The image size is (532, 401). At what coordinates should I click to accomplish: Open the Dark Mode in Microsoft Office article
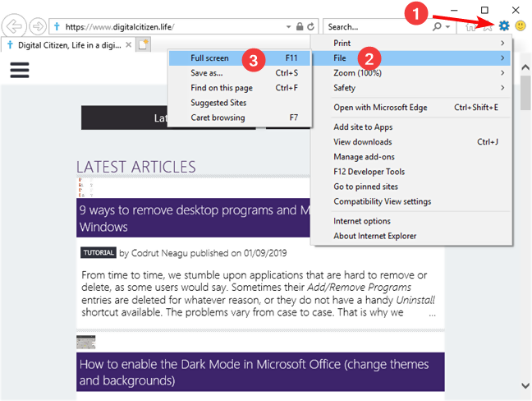tap(260, 372)
